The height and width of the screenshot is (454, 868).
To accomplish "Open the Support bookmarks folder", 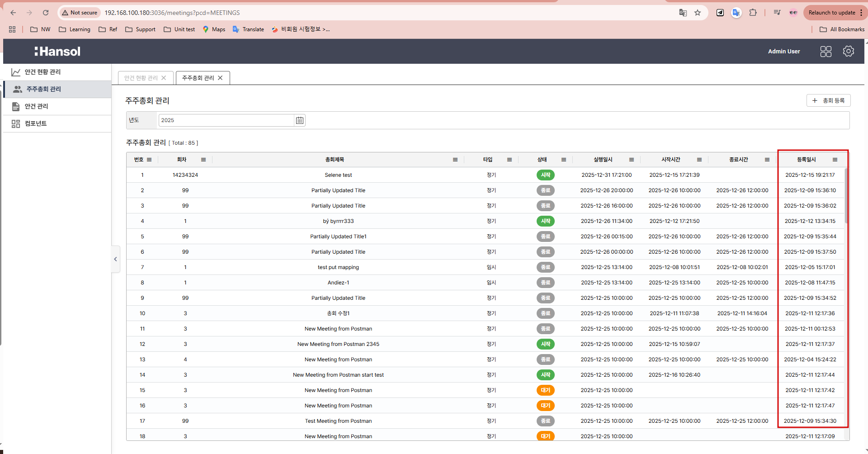I will (x=140, y=29).
